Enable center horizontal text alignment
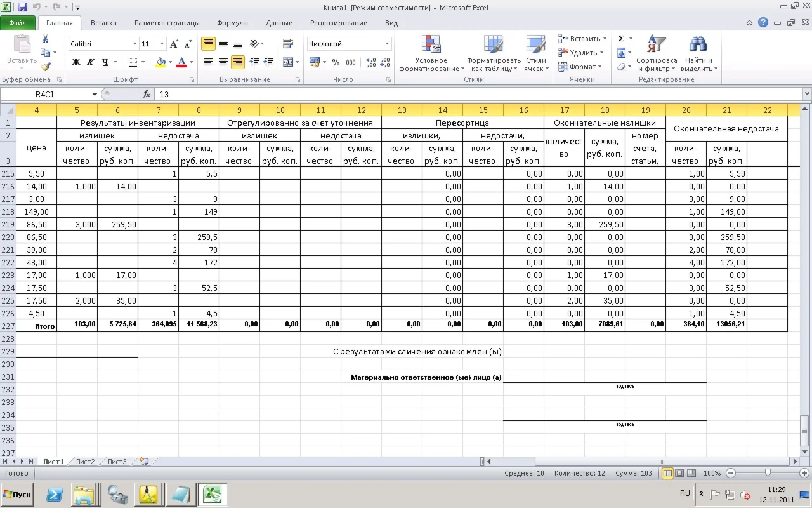Image resolution: width=812 pixels, height=508 pixels. (223, 62)
